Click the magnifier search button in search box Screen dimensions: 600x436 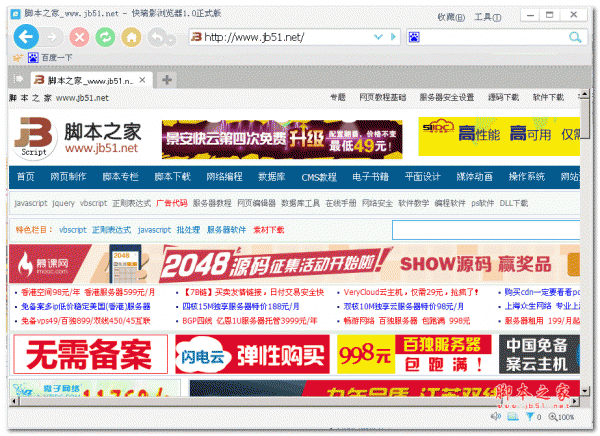[575, 37]
